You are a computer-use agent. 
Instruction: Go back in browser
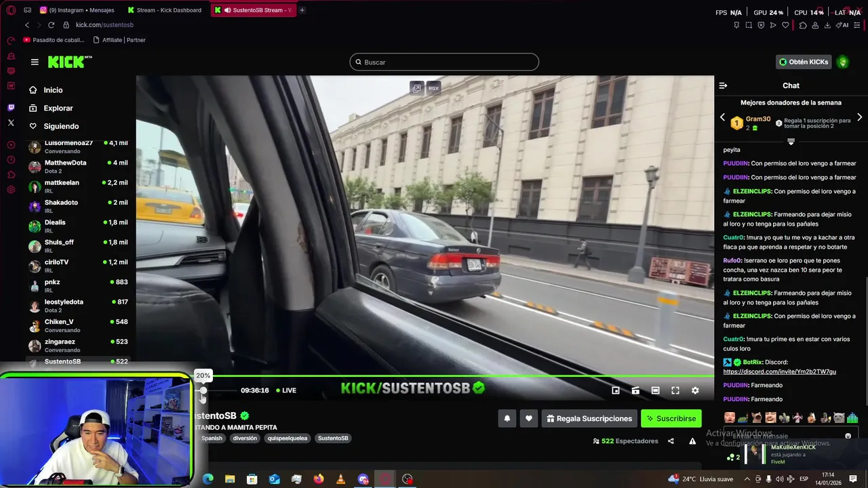point(27,25)
